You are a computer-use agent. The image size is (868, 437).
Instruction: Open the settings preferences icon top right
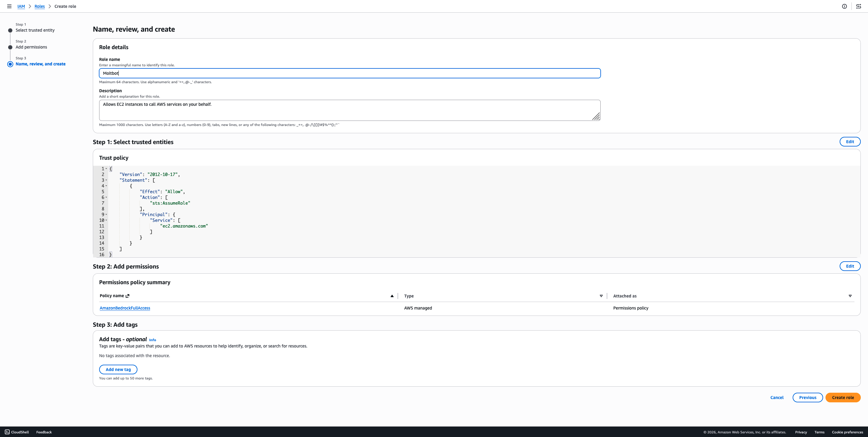[x=859, y=6]
